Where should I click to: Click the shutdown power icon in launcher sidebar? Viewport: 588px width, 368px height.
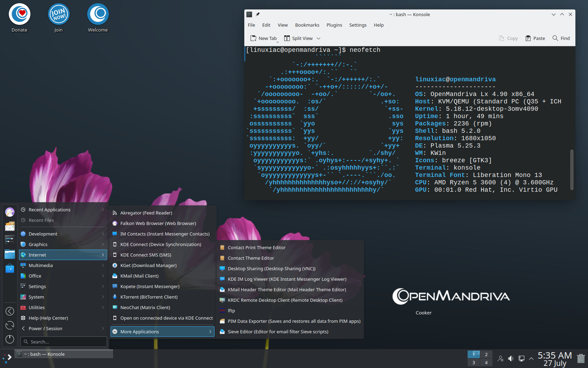pyautogui.click(x=10, y=339)
